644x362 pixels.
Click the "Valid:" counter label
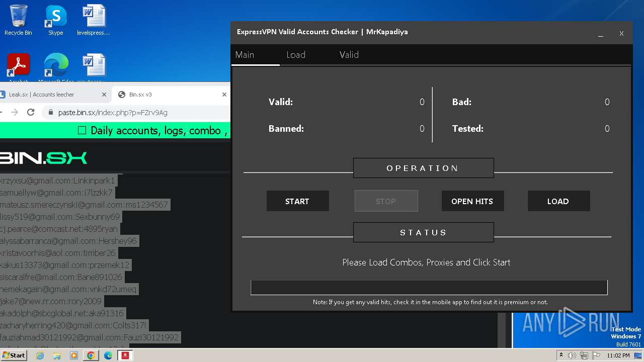point(281,102)
